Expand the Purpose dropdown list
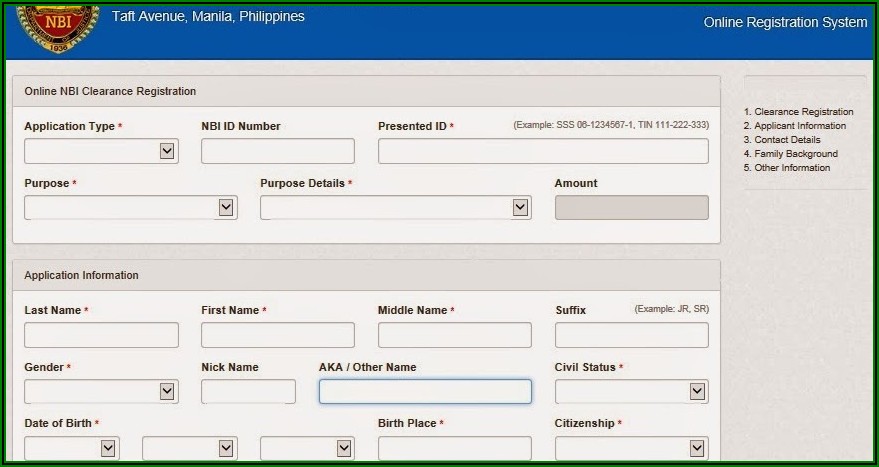 click(130, 207)
